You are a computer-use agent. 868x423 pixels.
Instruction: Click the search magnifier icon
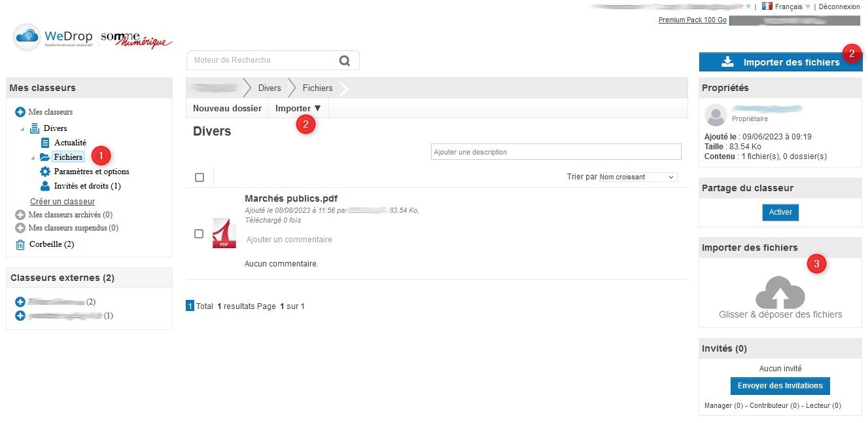click(345, 60)
